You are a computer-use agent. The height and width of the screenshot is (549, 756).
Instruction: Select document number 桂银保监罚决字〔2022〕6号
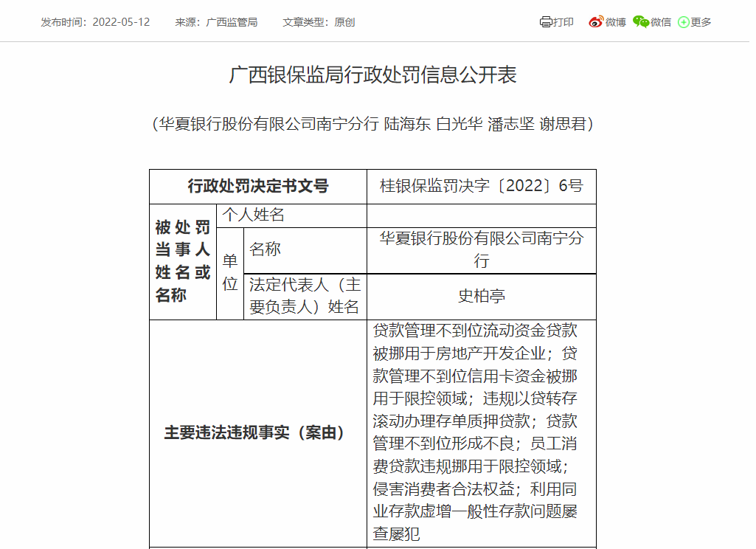click(482, 186)
